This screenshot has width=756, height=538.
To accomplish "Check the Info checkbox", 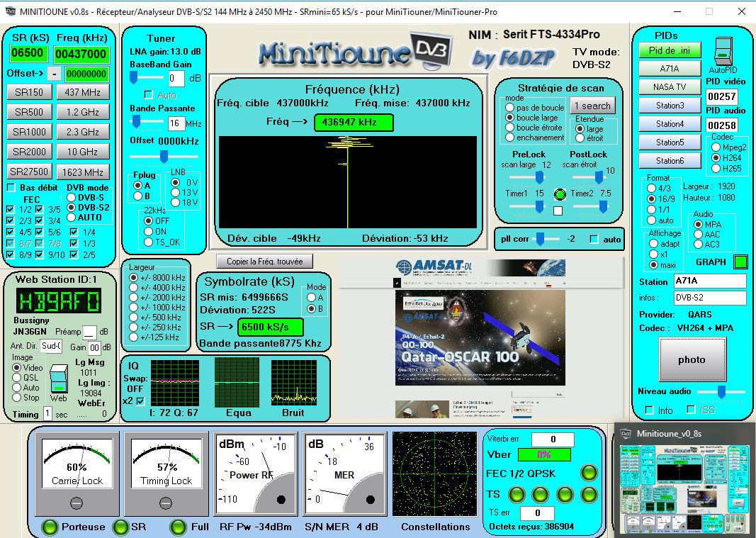I will coord(650,410).
